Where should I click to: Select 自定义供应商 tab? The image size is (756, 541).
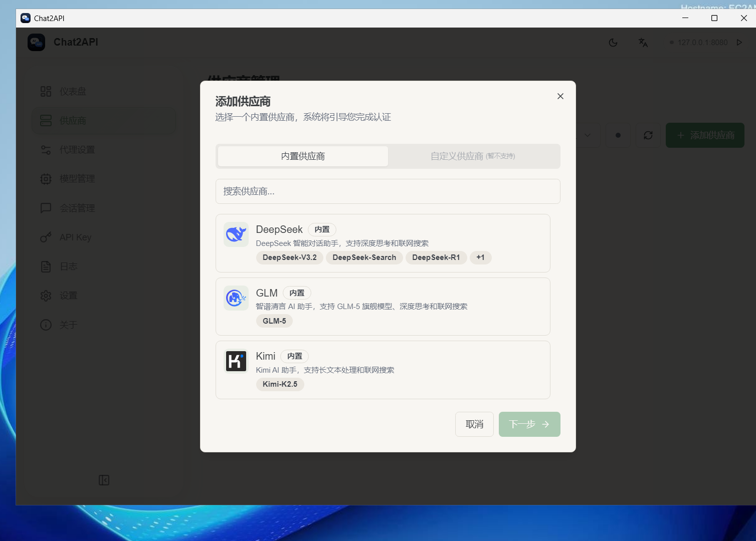(x=473, y=156)
